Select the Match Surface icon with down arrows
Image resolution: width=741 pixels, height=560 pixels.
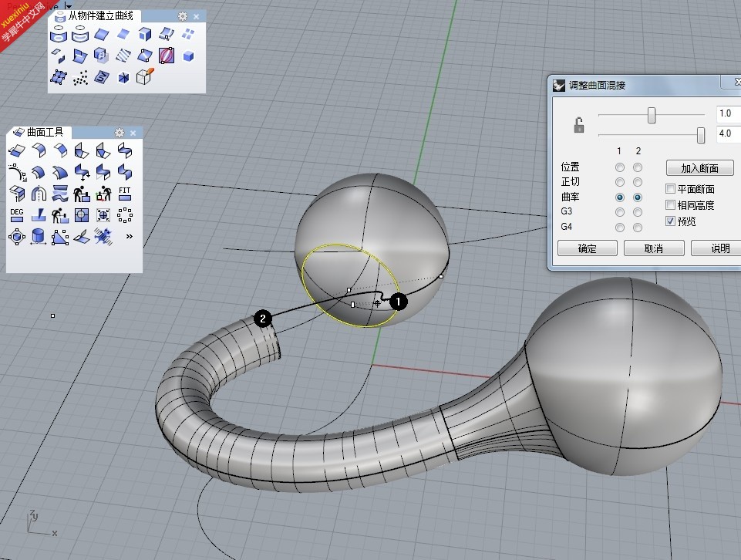[x=82, y=173]
